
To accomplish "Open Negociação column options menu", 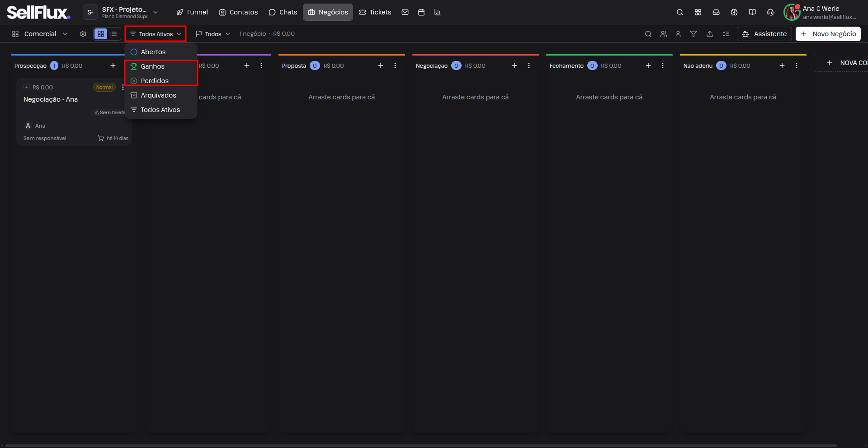I will 529,65.
